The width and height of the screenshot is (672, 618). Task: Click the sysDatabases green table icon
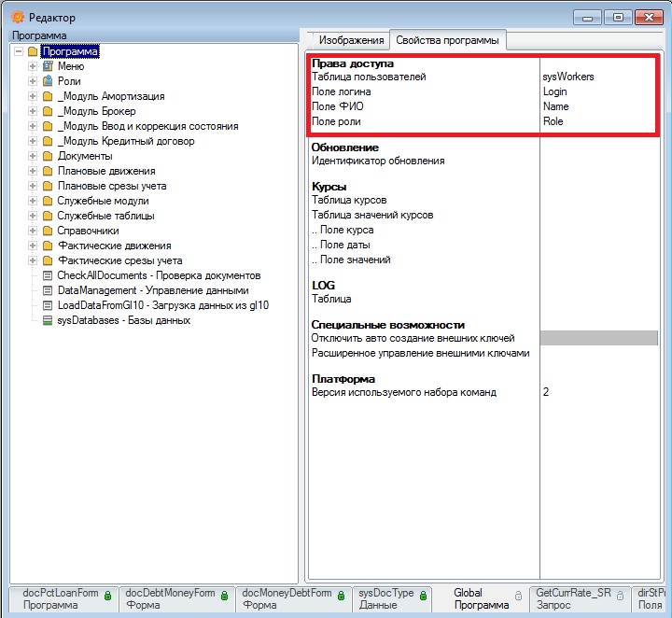pyautogui.click(x=48, y=320)
